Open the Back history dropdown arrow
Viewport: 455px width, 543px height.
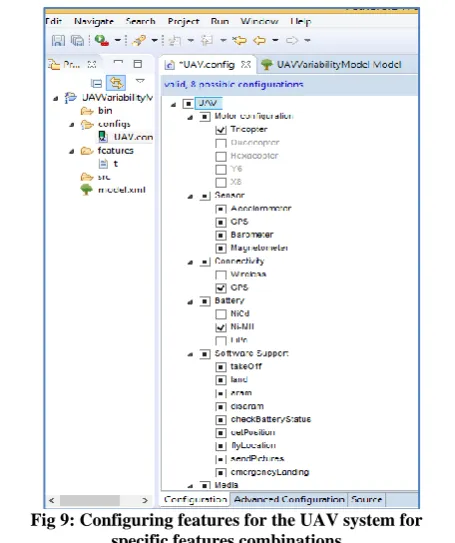click(x=275, y=41)
